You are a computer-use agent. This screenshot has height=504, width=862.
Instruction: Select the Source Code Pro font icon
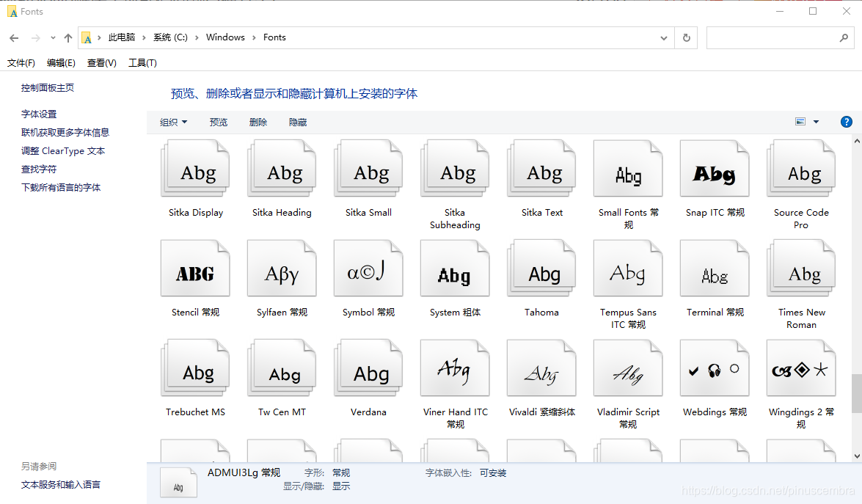(x=802, y=168)
